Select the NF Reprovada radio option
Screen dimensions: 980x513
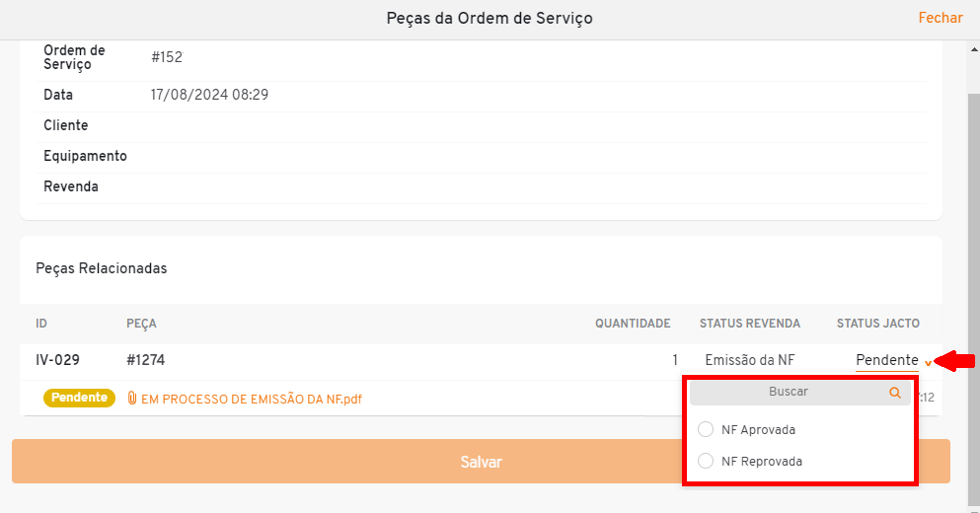click(706, 461)
